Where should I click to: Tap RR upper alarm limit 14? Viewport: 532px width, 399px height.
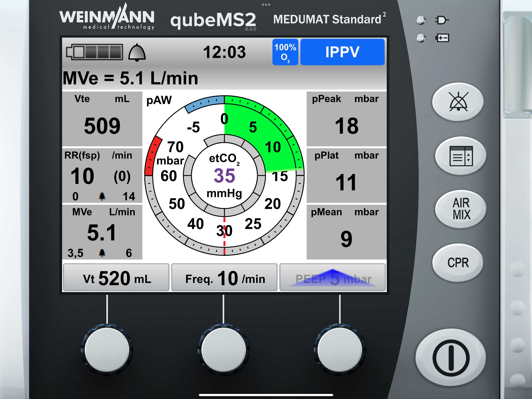[x=129, y=196]
